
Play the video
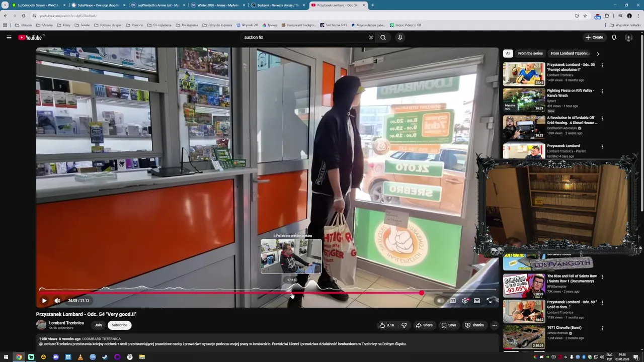pyautogui.click(x=44, y=301)
